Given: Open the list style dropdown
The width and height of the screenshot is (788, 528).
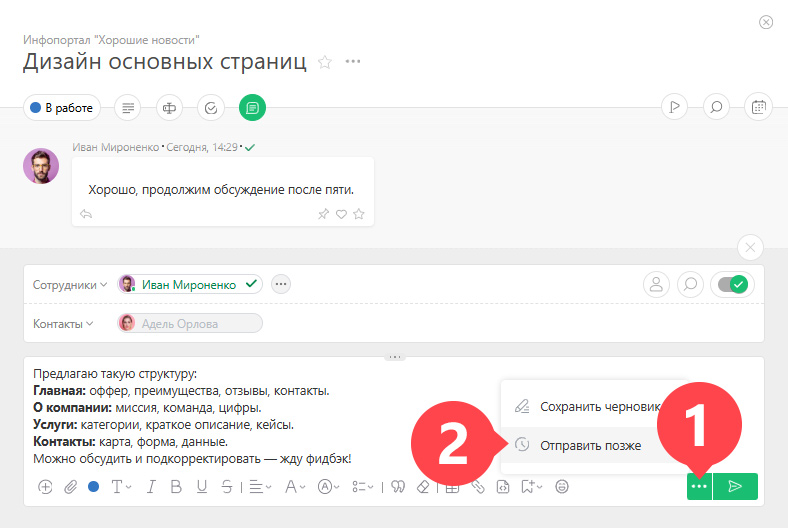Looking at the screenshot, I should 363,487.
